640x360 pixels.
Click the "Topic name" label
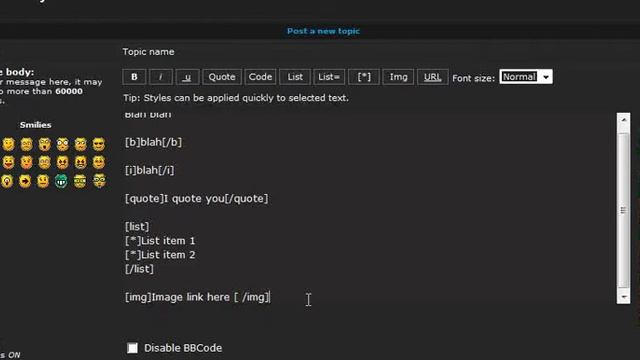(148, 52)
